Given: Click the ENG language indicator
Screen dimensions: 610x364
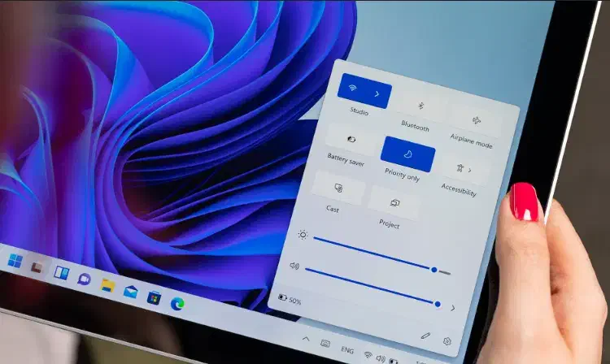Looking at the screenshot, I should click(347, 350).
